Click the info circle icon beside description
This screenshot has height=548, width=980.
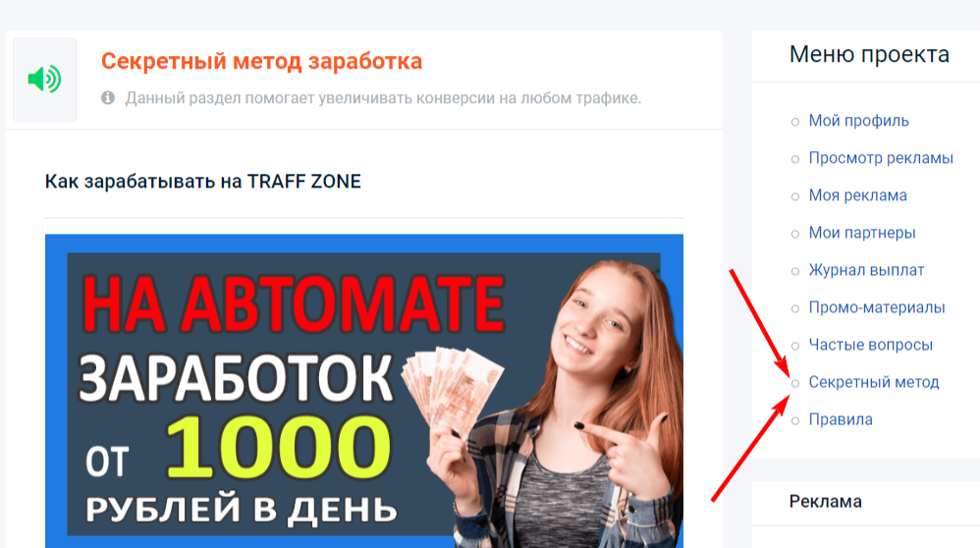click(108, 98)
